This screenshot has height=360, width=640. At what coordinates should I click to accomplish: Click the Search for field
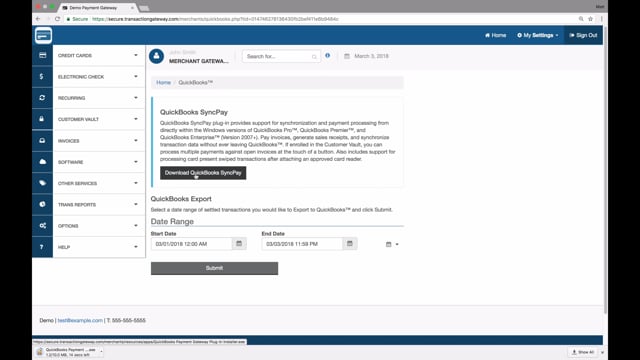coord(281,56)
